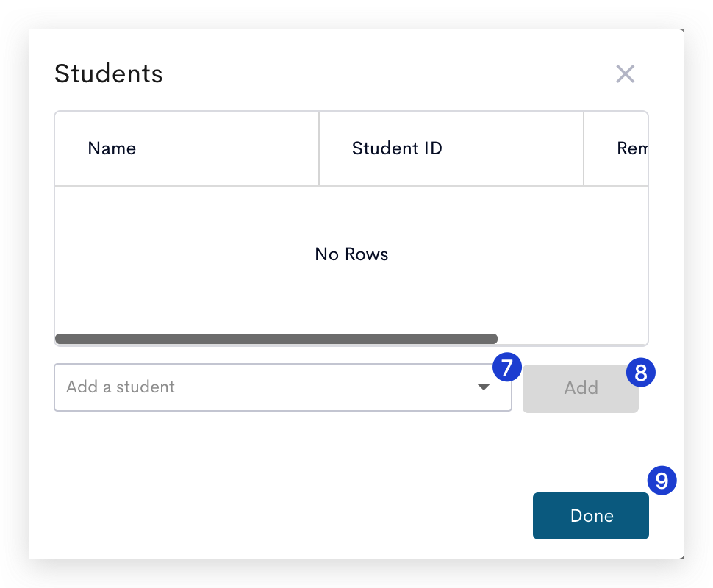Click the grayed Add button

point(581,388)
